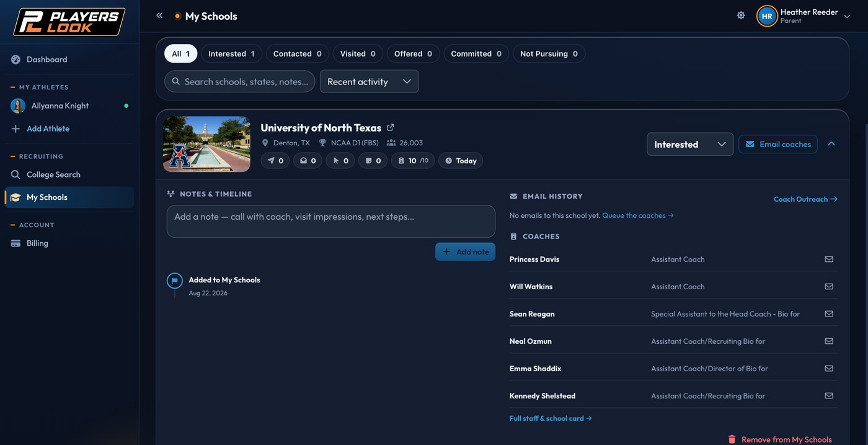Click the notes count chip
The image size is (868, 445).
point(373,161)
